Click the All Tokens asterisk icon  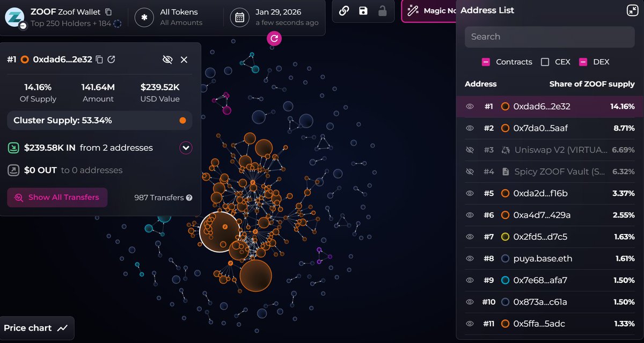pos(144,17)
